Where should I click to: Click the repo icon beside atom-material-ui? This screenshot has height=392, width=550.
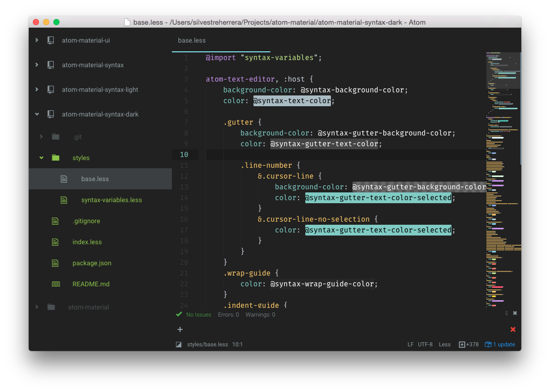click(51, 41)
